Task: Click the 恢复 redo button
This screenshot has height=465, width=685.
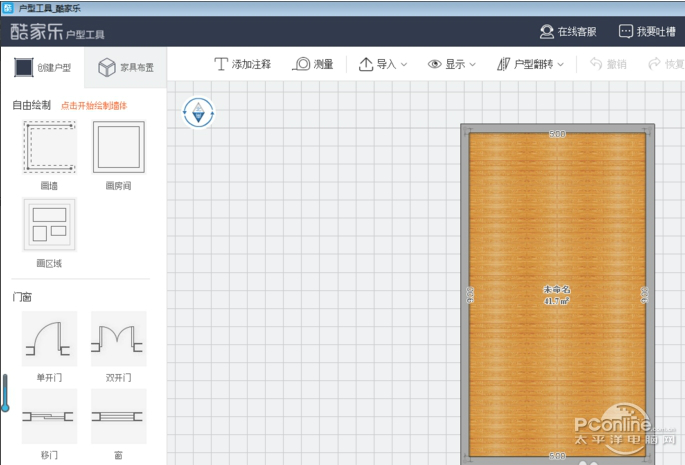Action: [x=666, y=64]
